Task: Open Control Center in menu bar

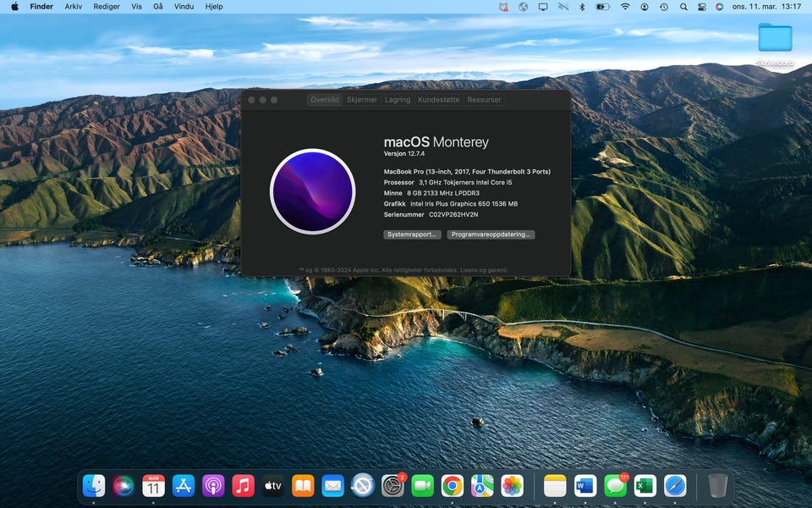Action: pyautogui.click(x=701, y=7)
